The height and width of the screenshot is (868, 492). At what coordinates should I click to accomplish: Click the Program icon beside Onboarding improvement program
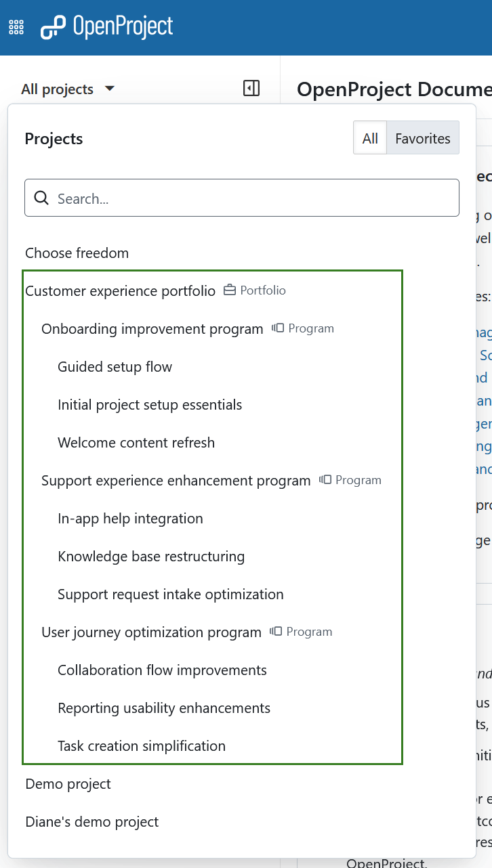click(277, 328)
